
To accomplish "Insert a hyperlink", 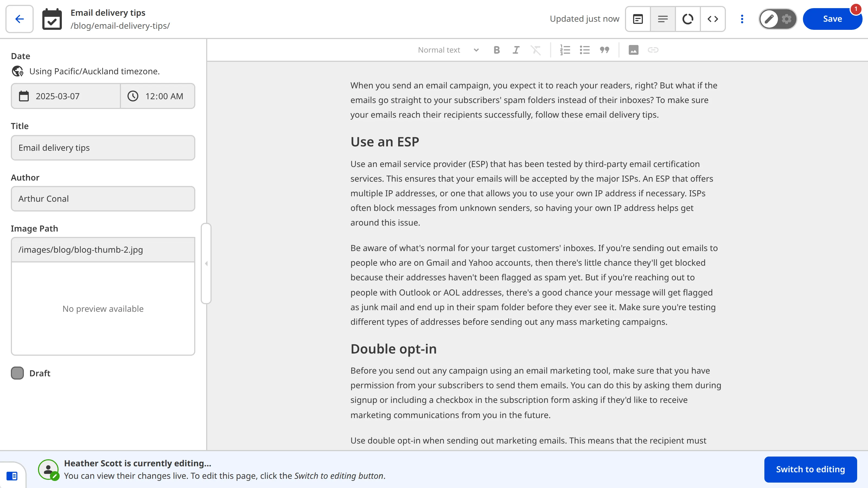I will tap(653, 50).
